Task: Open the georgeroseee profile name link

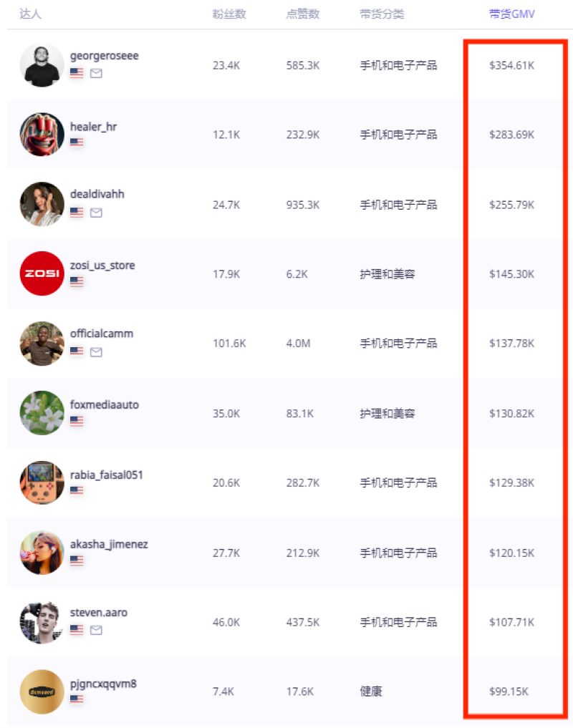Action: coord(104,56)
